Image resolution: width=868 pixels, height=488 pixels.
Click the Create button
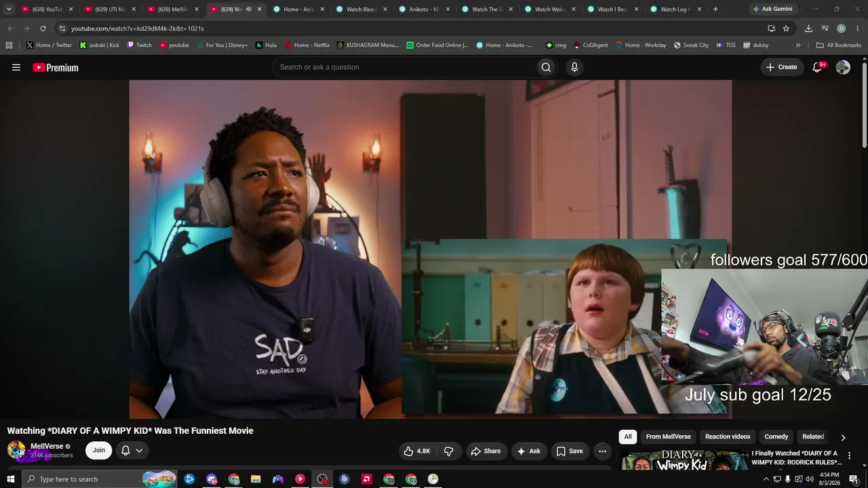781,67
